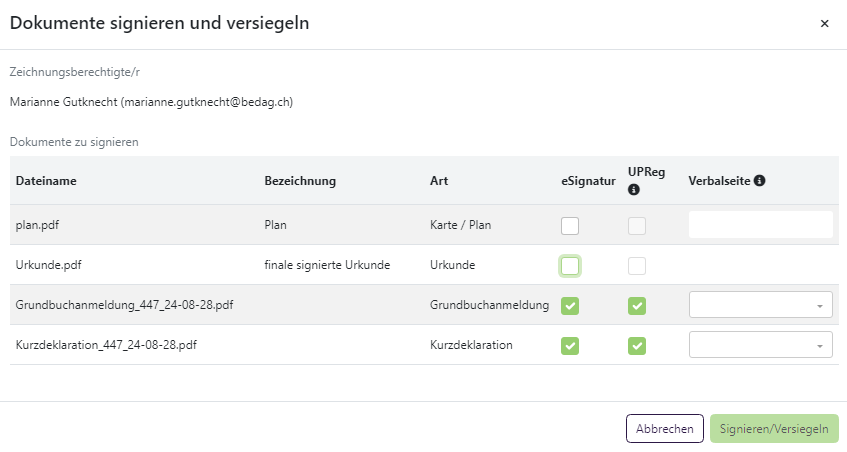Open Verbalseite dropdown for Kurzdeklaration
847x452 pixels.
pyautogui.click(x=760, y=345)
